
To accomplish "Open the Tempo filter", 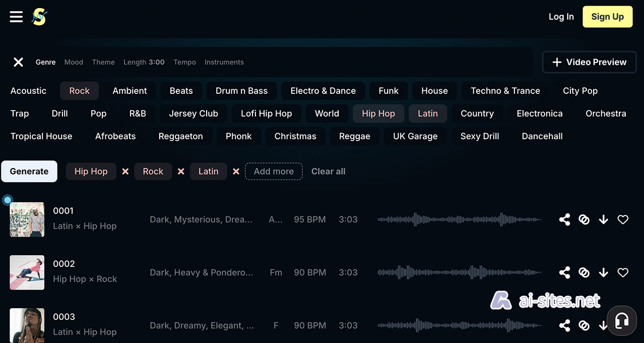I will [x=184, y=62].
